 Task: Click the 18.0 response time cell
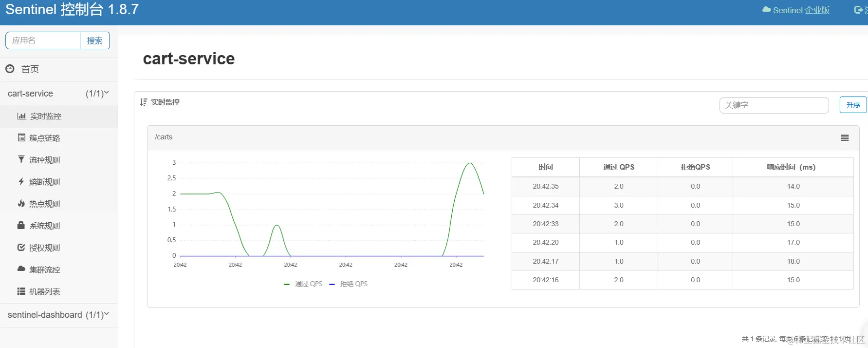[793, 261]
